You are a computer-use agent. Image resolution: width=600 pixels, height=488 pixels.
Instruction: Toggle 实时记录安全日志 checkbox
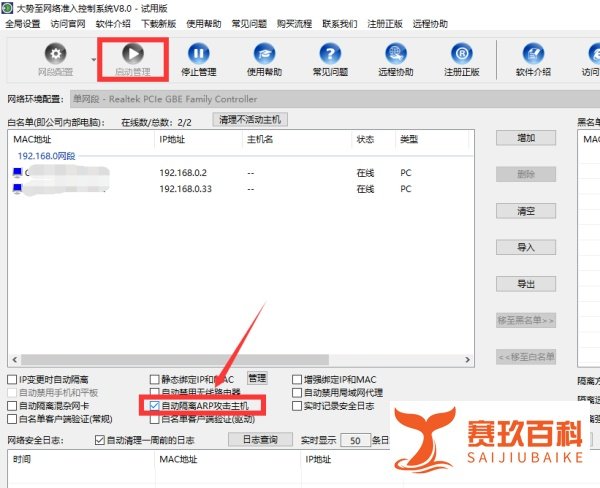point(297,406)
